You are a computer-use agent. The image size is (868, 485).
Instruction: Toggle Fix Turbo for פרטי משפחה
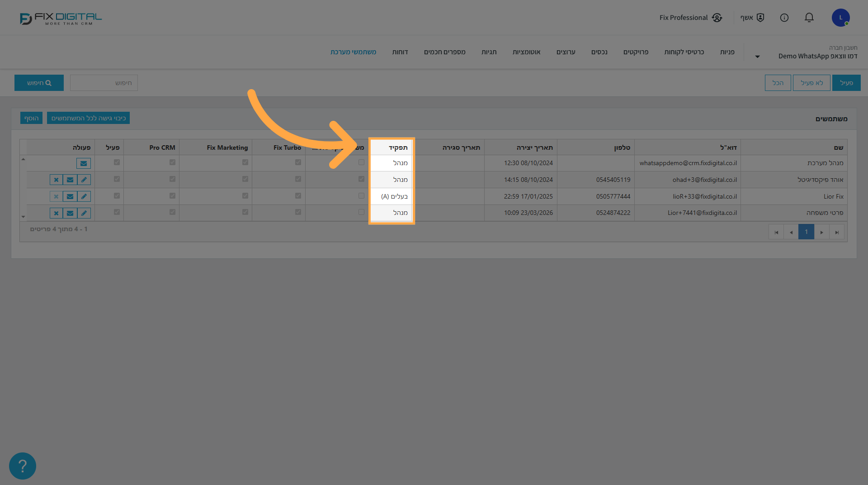298,212
